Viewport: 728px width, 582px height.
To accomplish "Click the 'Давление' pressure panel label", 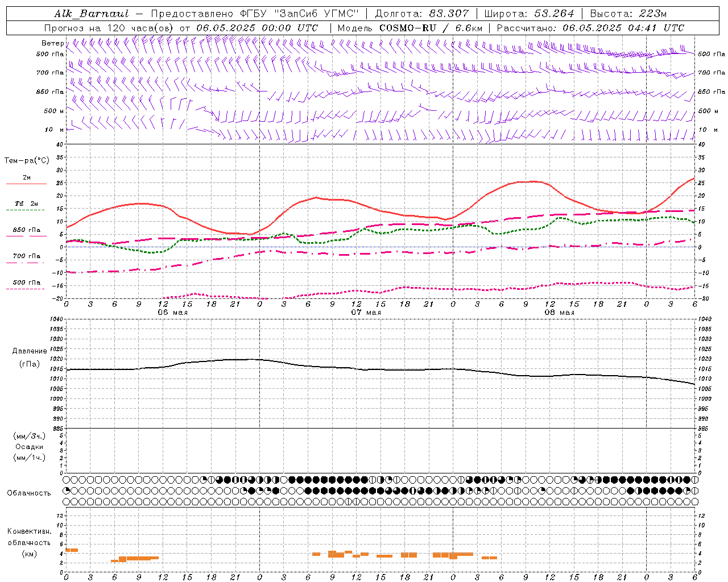I will coord(30,351).
